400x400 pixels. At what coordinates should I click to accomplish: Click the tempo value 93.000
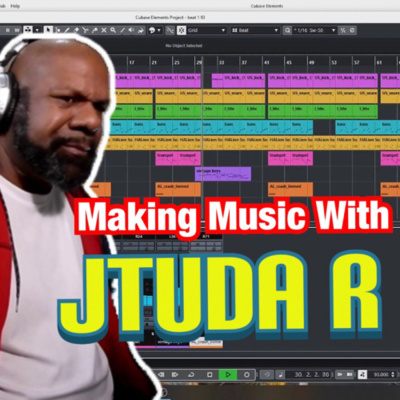381,375
